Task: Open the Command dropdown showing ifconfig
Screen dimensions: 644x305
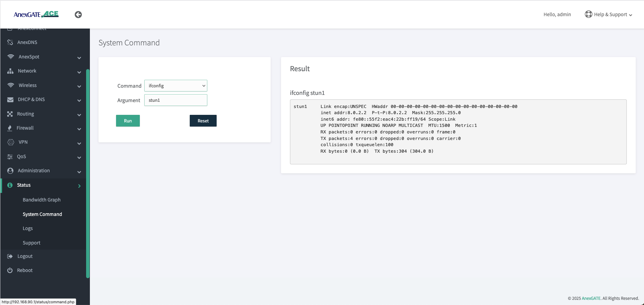Action: [176, 86]
